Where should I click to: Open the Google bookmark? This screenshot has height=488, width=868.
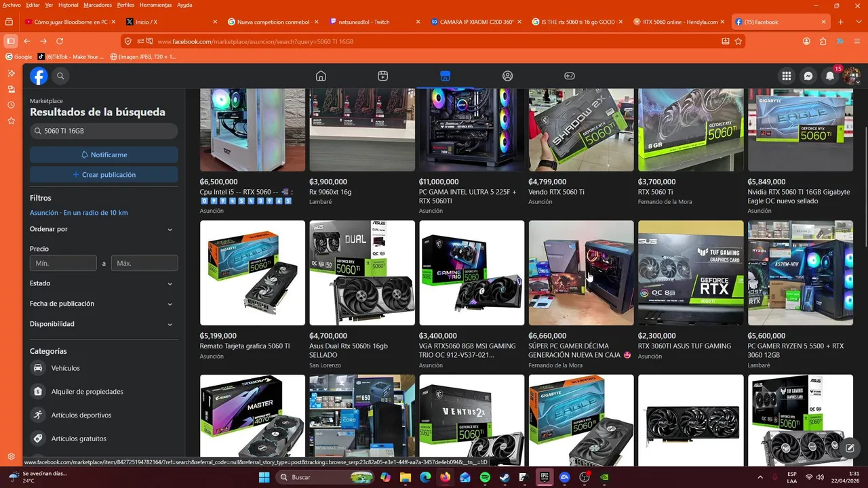click(x=19, y=57)
